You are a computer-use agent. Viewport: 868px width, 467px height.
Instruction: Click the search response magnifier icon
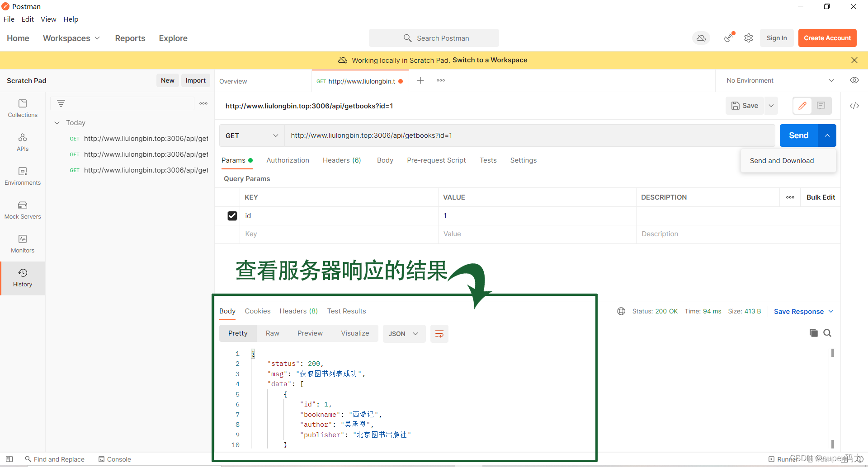click(x=827, y=333)
